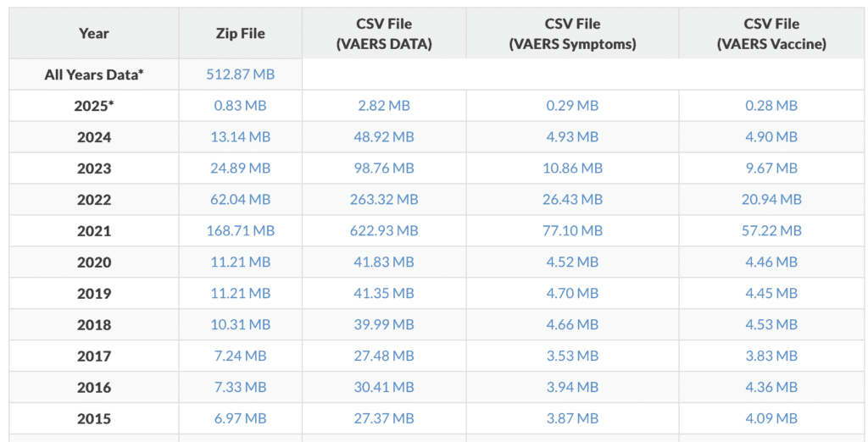
Task: Download 2024 VAERS DATA CSV 48.92 MB
Action: pyautogui.click(x=384, y=137)
